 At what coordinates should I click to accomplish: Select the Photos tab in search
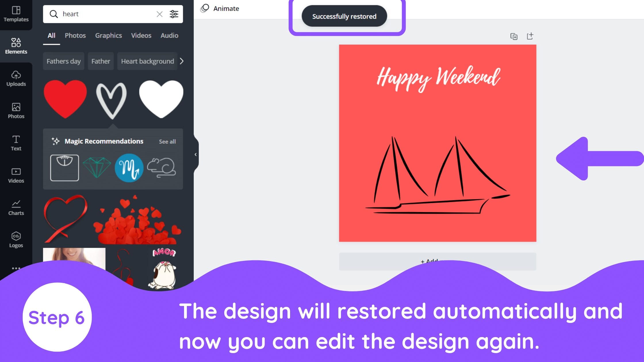[75, 35]
